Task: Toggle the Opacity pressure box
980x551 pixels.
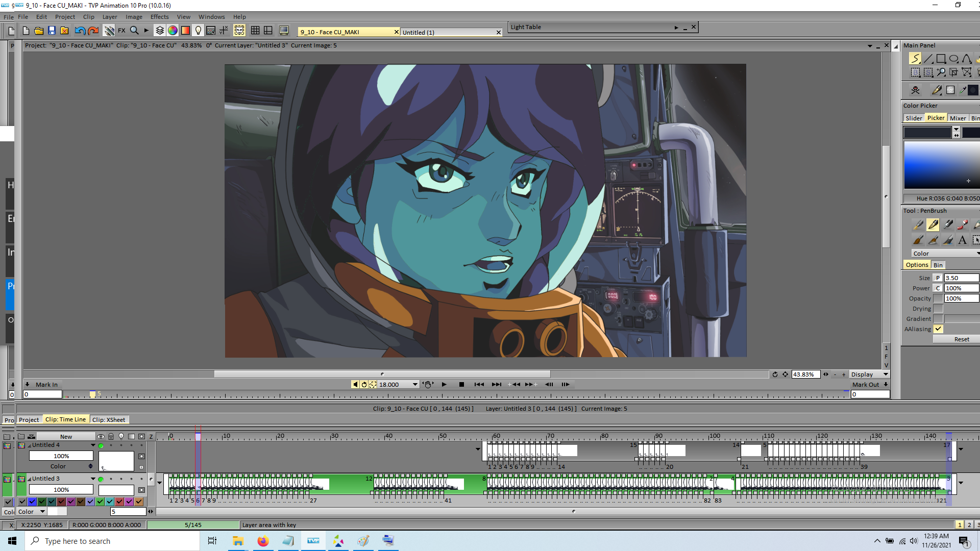Action: click(x=938, y=298)
